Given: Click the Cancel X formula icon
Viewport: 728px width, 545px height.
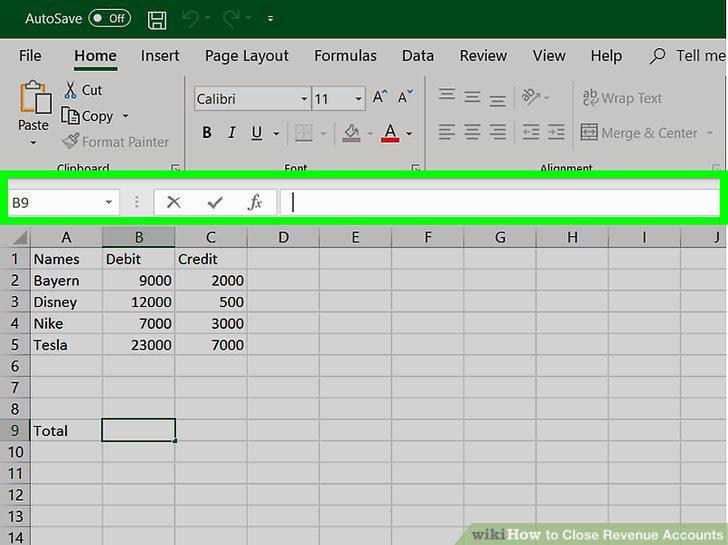Looking at the screenshot, I should coord(174,202).
